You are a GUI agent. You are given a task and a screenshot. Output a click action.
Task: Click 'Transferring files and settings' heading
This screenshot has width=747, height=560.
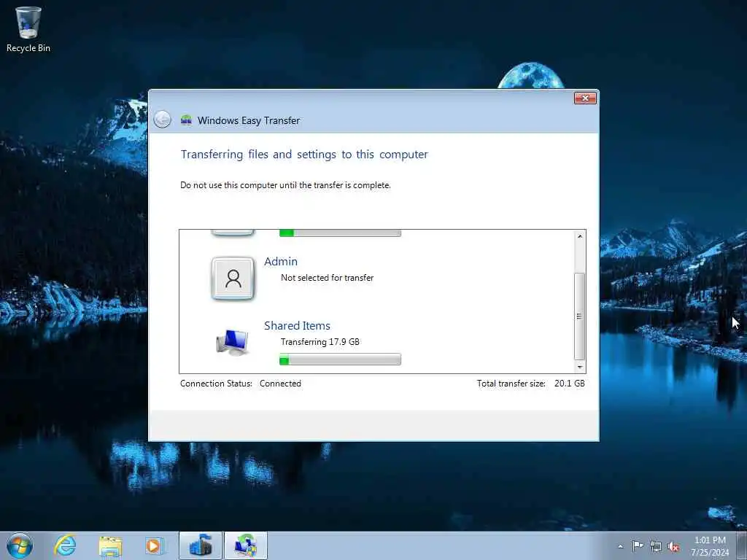(x=304, y=155)
